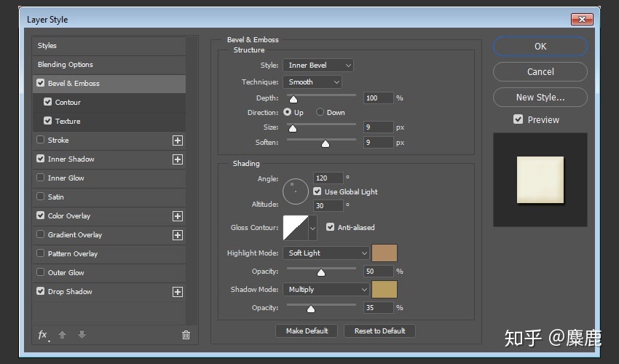Select the Down direction radio button
This screenshot has width=619, height=364.
(320, 113)
